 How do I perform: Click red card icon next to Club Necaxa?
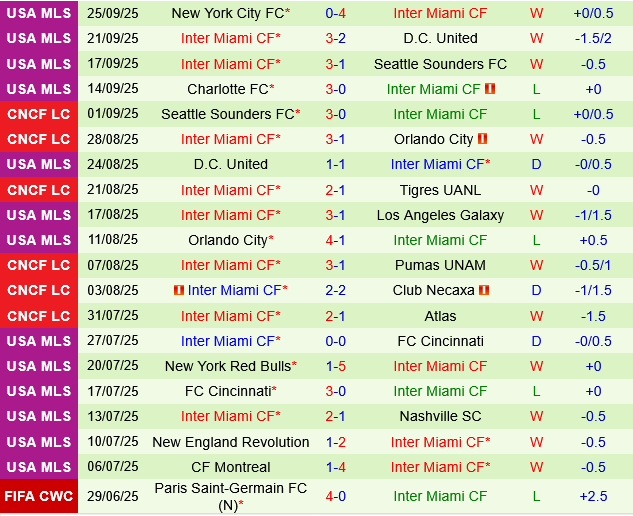point(484,290)
